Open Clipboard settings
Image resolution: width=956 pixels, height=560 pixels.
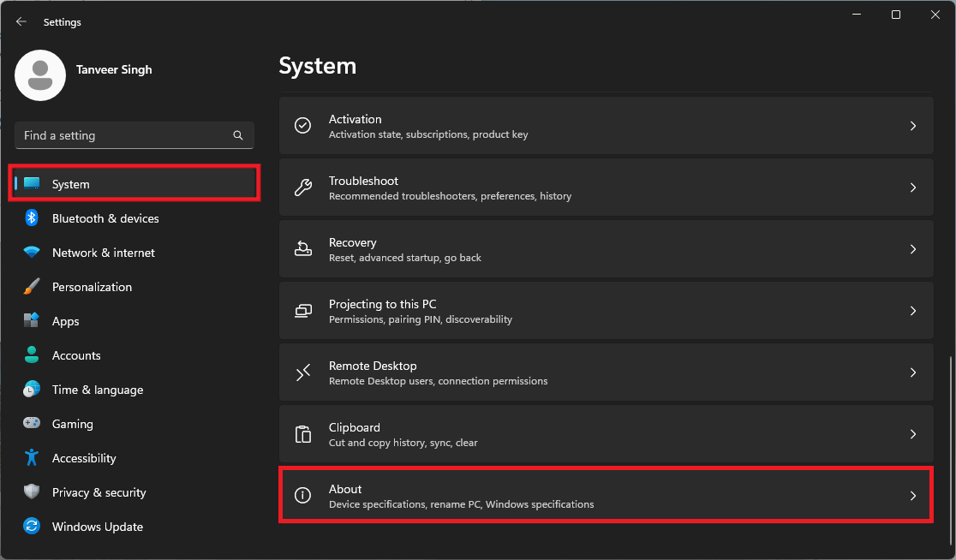[606, 433]
